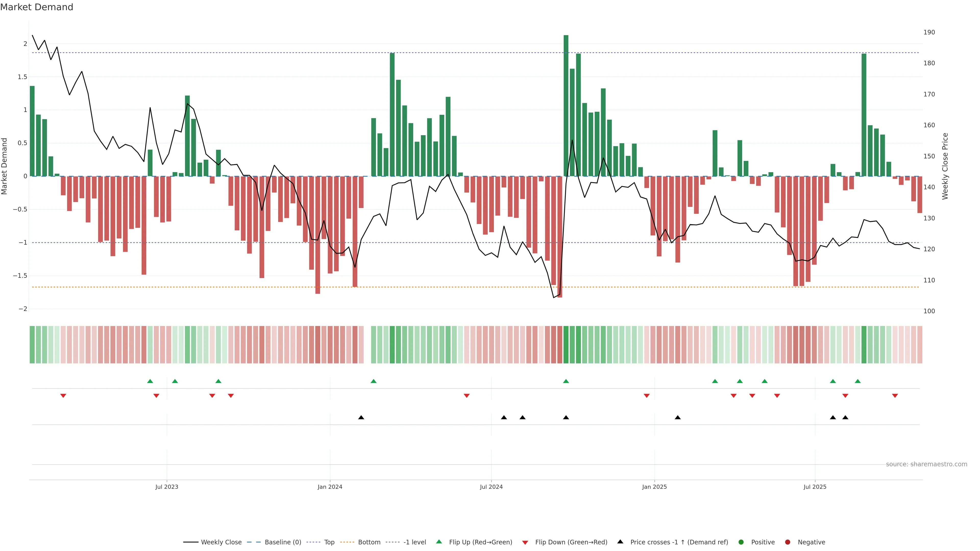Click the Jul 2024 x-axis label
The height and width of the screenshot is (551, 980).
pyautogui.click(x=491, y=487)
